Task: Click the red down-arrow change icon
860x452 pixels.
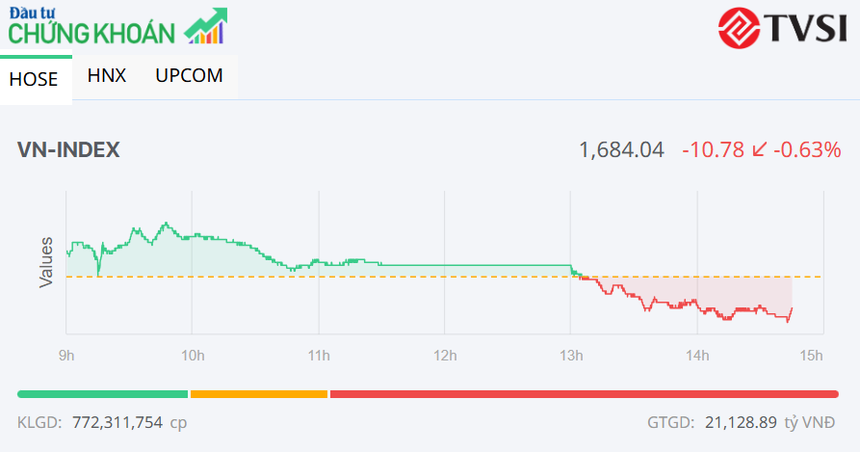Action: click(x=759, y=150)
